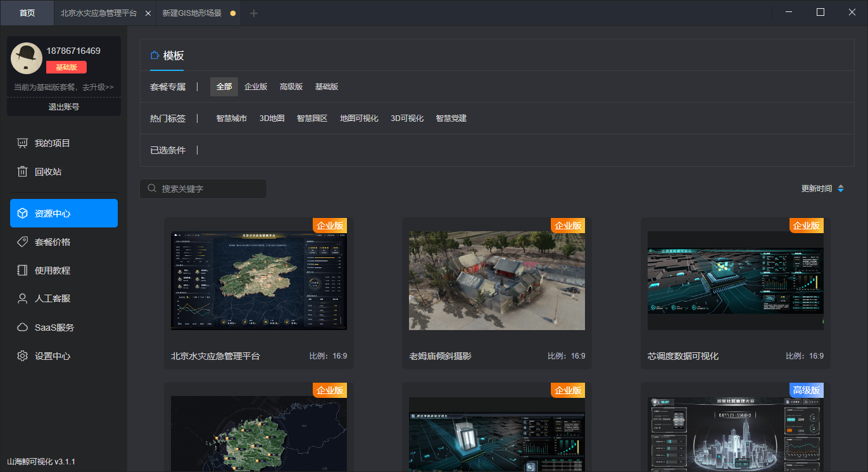The height and width of the screenshot is (472, 868).
Task: Open 我的项目 in sidebar
Action: coord(64,143)
